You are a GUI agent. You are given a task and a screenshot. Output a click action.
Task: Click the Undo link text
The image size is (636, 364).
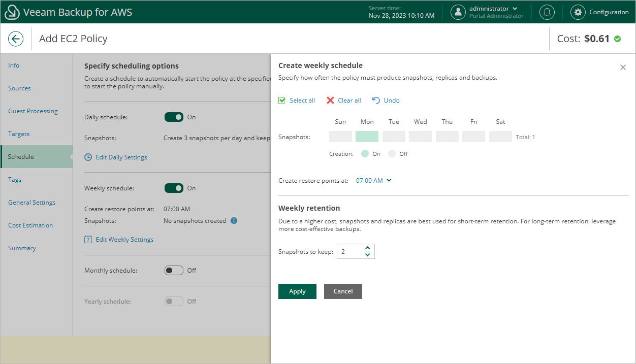tap(392, 101)
